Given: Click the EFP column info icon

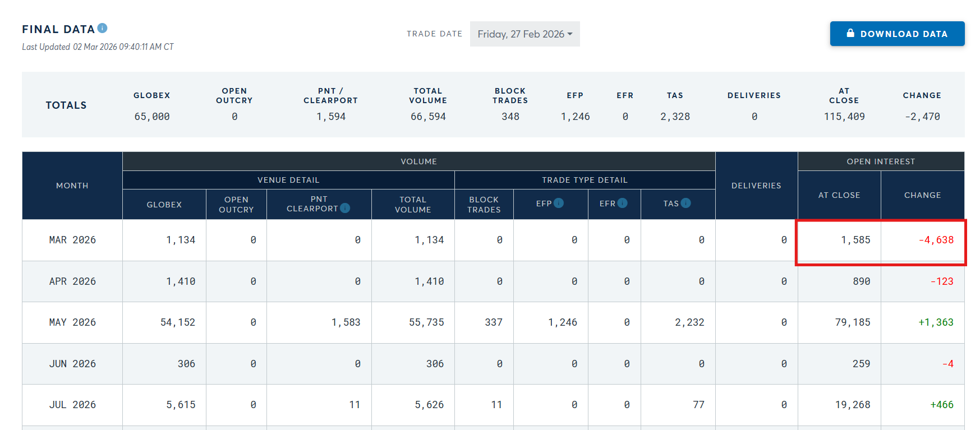Looking at the screenshot, I should (559, 203).
